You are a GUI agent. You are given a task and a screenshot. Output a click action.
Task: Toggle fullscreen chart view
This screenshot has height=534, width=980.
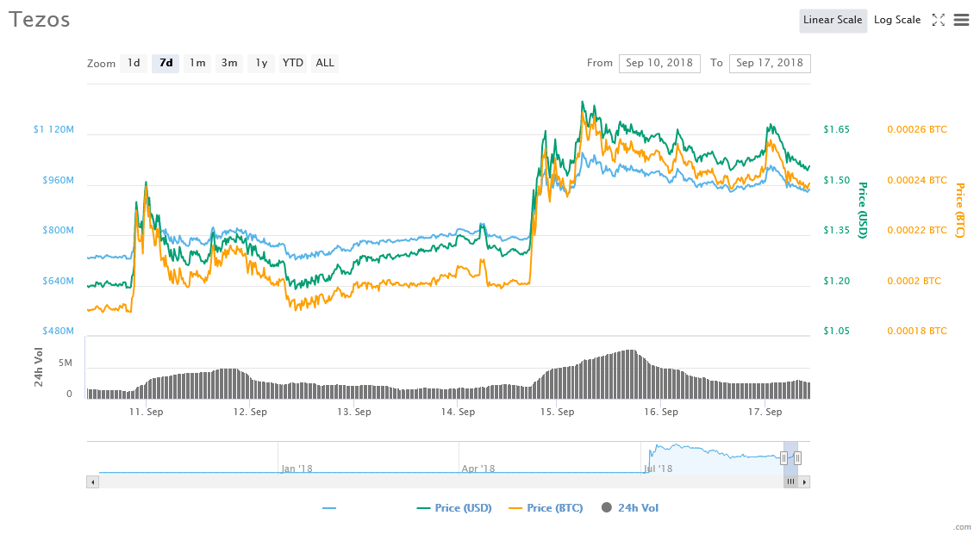(938, 20)
